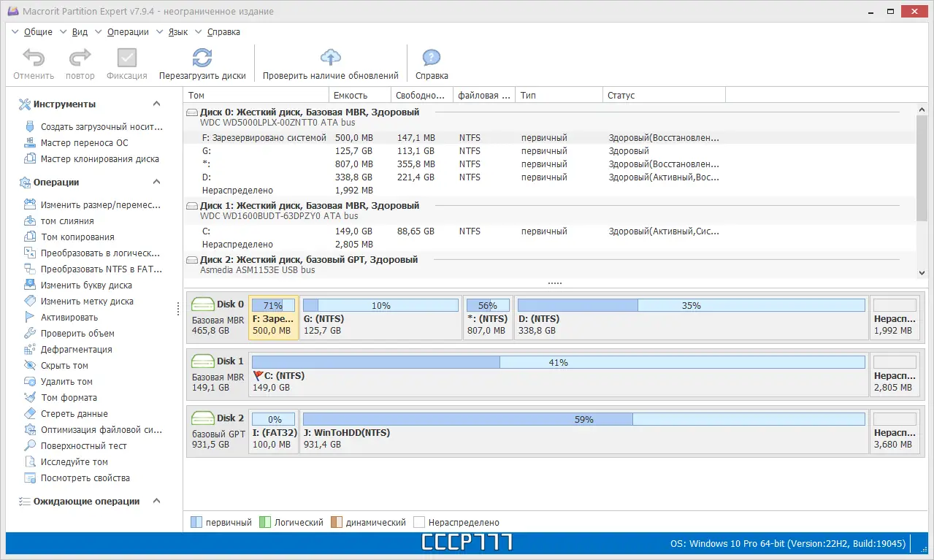Viewport: 934px width, 560px height.
Task: Expand the Ожидающие операции section
Action: pyautogui.click(x=156, y=501)
